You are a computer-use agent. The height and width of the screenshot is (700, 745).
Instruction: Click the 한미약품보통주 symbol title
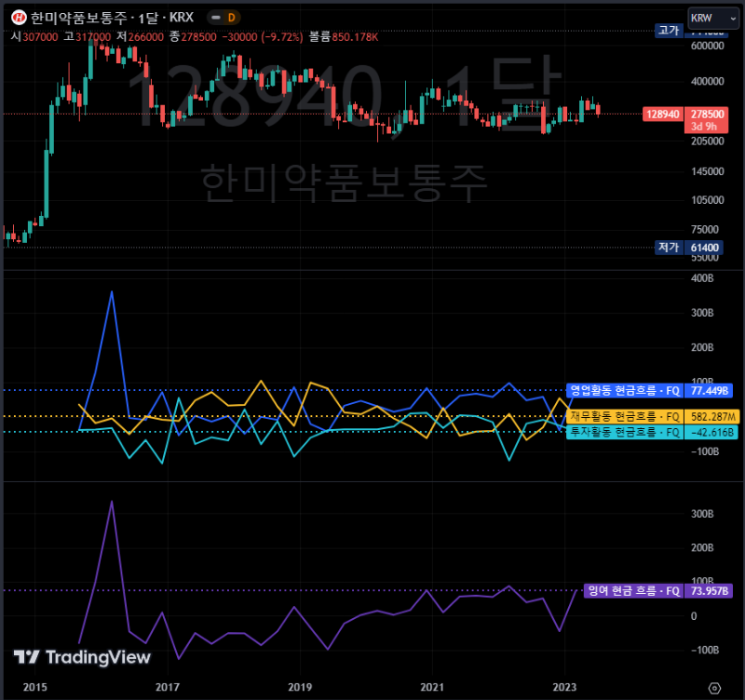click(x=78, y=18)
